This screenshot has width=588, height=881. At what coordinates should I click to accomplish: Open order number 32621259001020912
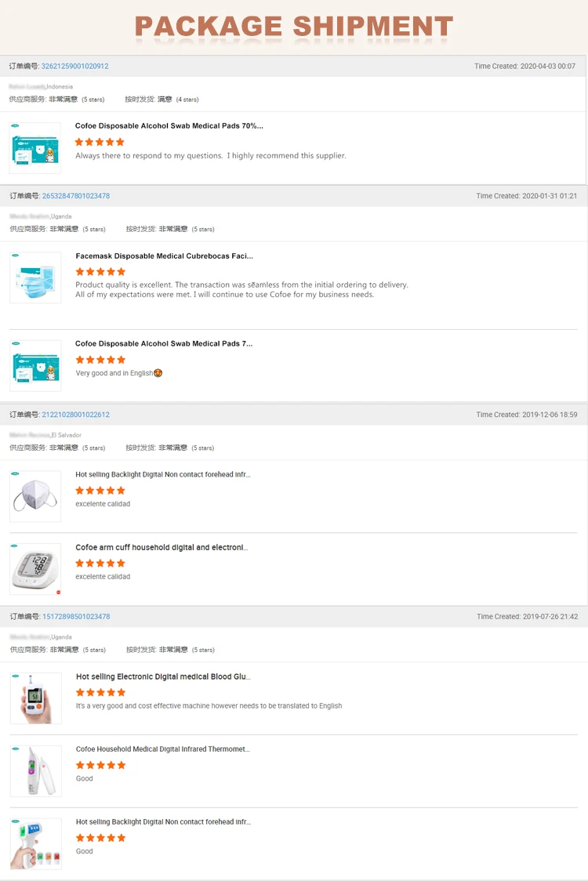coord(74,67)
